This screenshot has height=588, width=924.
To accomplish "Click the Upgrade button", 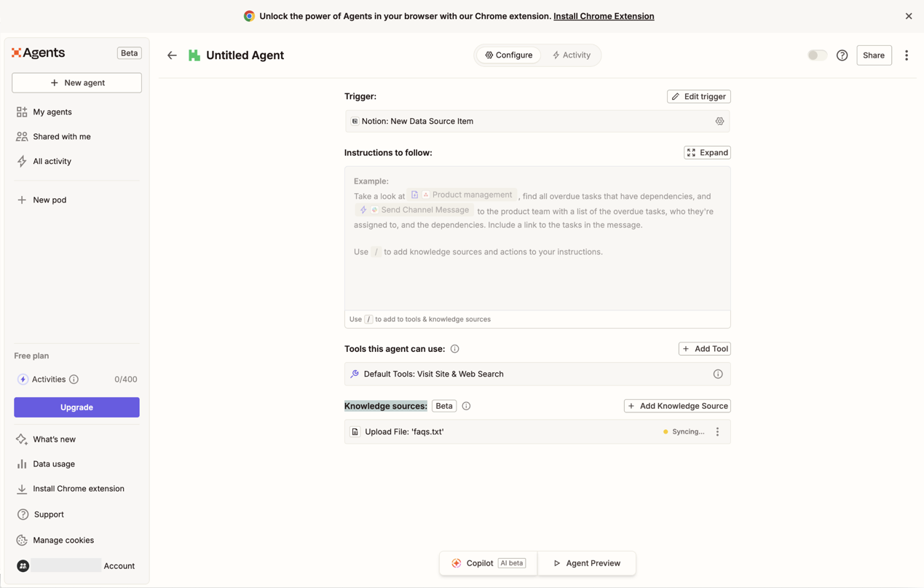I will tap(76, 407).
